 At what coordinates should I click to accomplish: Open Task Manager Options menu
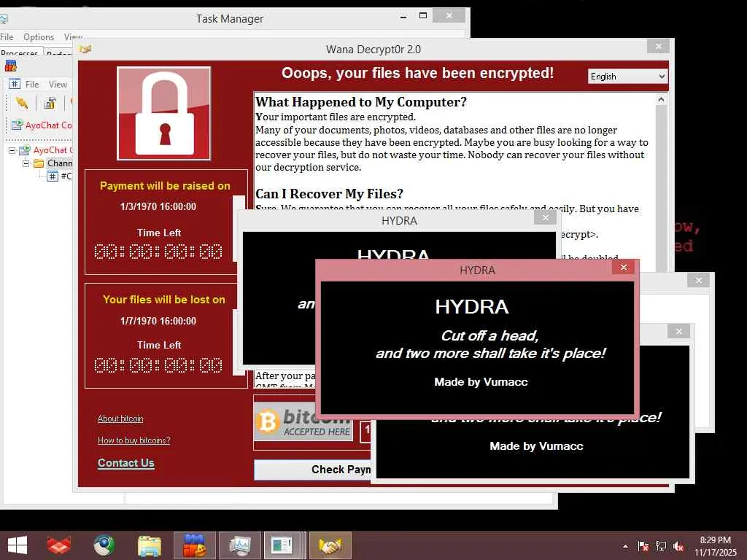[39, 36]
